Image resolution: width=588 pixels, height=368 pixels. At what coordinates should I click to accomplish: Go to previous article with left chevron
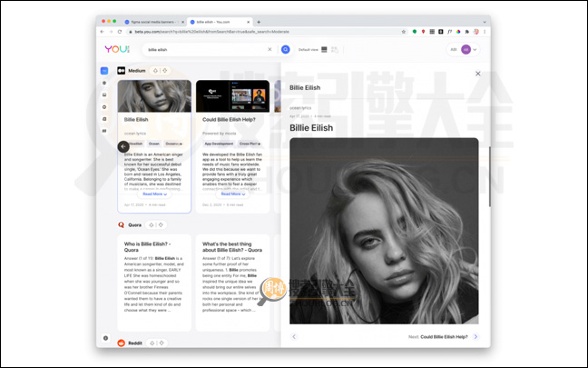point(294,336)
